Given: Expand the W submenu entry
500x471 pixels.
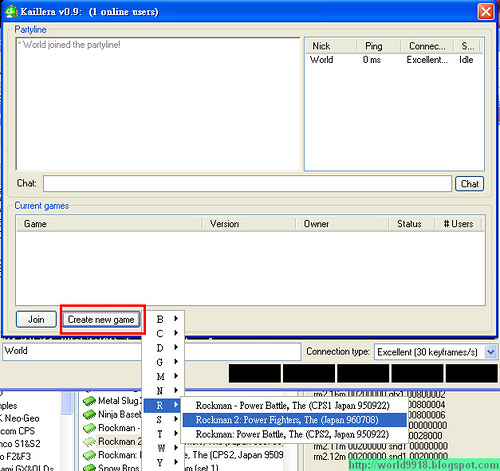Looking at the screenshot, I should (x=163, y=448).
